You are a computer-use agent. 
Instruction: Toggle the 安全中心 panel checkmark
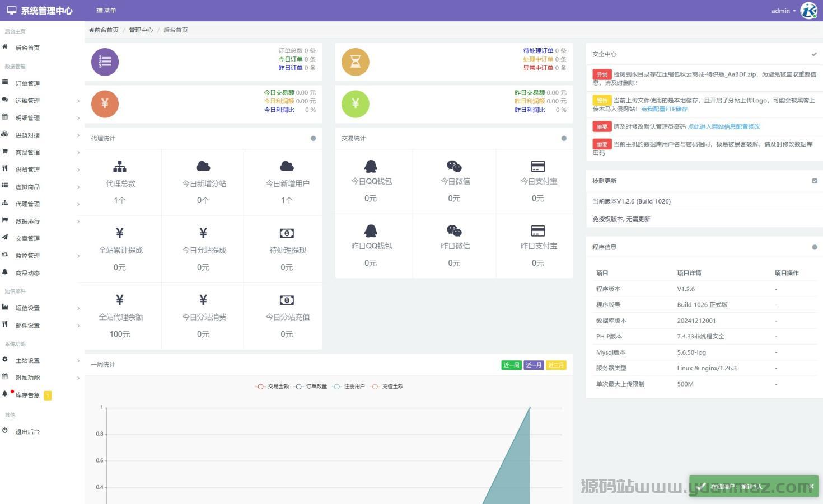click(x=814, y=54)
